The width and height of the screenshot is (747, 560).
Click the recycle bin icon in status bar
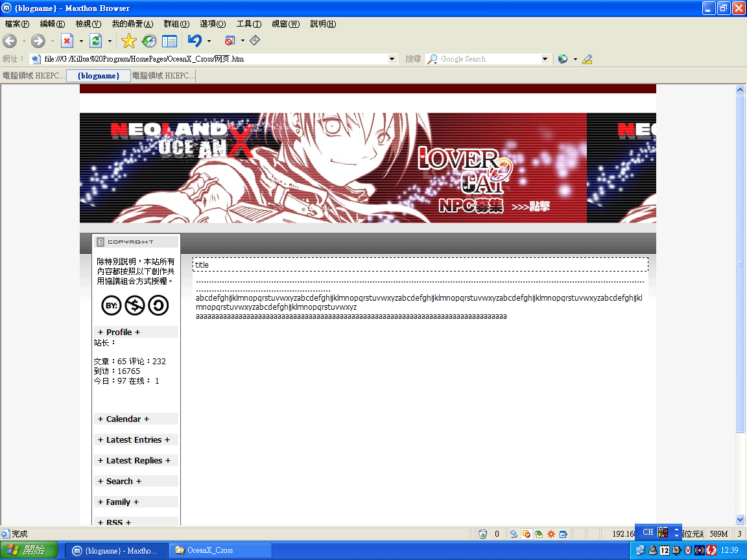[x=482, y=534]
